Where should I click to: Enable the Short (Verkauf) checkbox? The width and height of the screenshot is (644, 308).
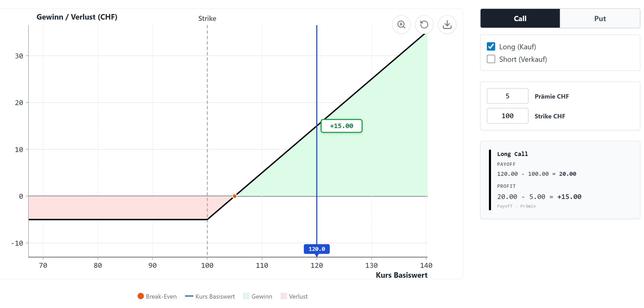click(491, 59)
